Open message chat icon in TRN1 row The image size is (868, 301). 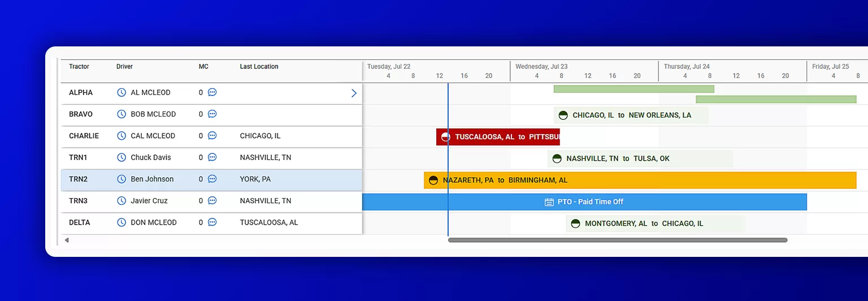point(212,157)
